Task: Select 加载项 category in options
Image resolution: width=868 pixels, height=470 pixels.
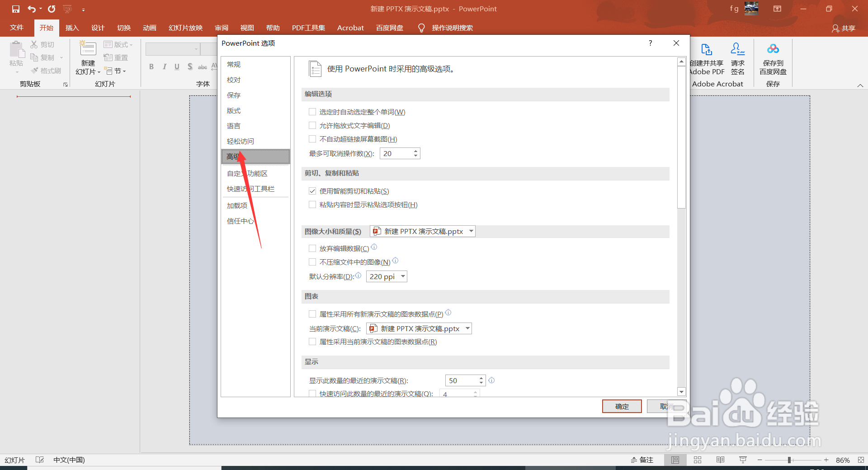Action: point(255,205)
